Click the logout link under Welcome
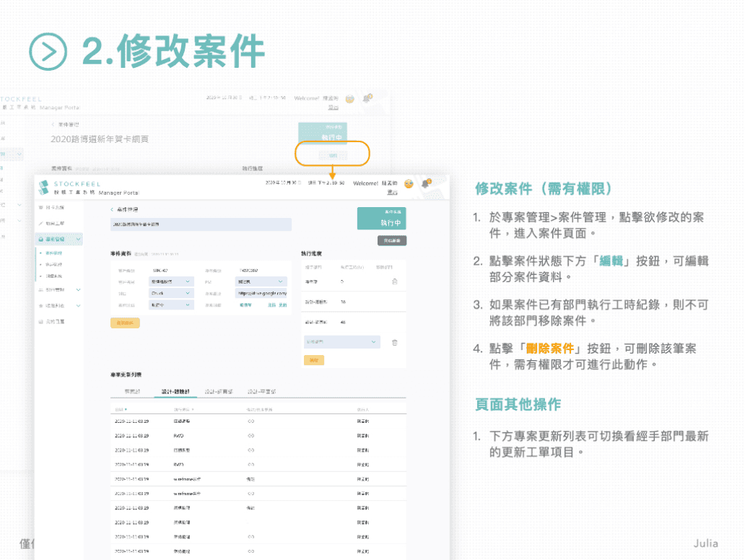This screenshot has width=745, height=560. (392, 192)
